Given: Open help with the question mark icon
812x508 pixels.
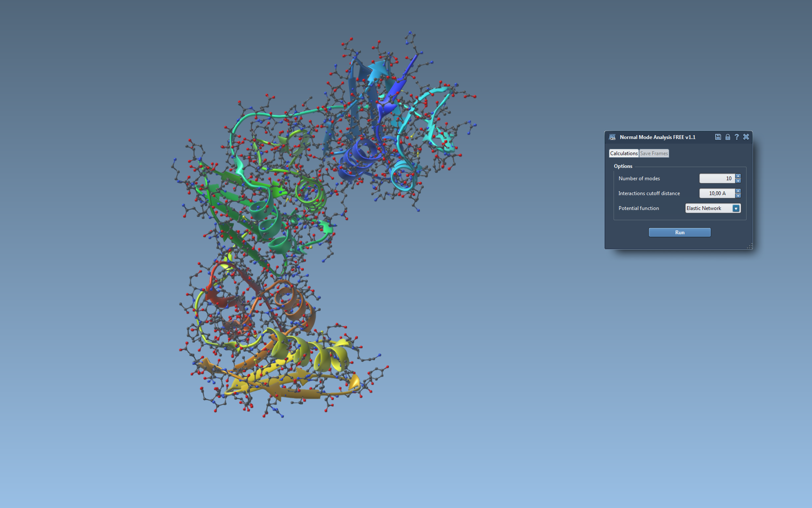Looking at the screenshot, I should point(736,137).
